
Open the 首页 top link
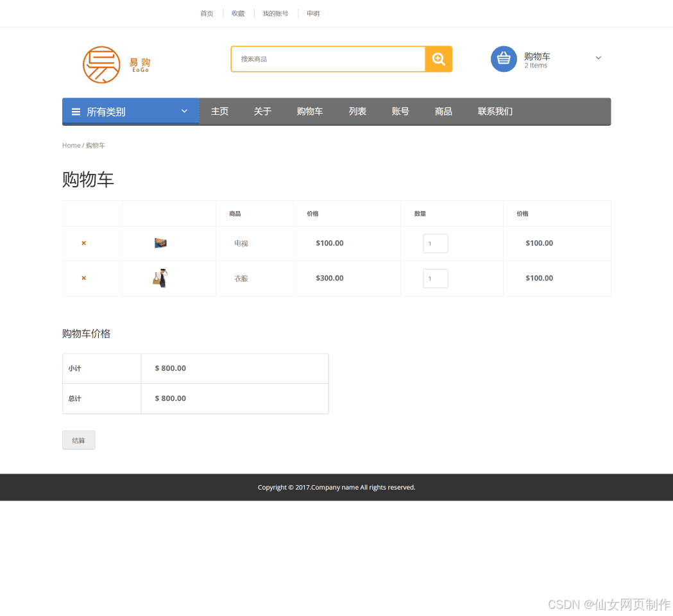click(x=207, y=13)
